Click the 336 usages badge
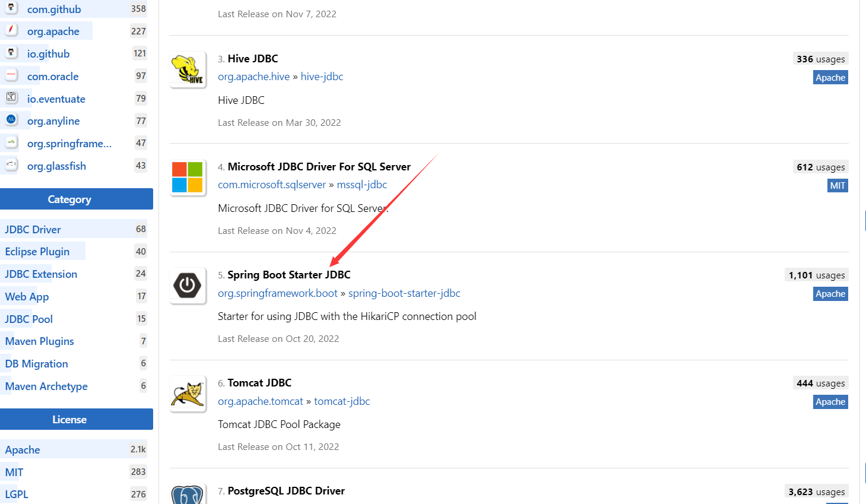Image resolution: width=866 pixels, height=504 pixels. click(821, 59)
